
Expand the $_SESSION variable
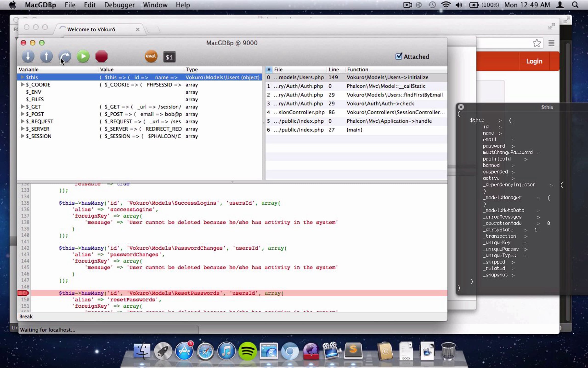coord(22,136)
